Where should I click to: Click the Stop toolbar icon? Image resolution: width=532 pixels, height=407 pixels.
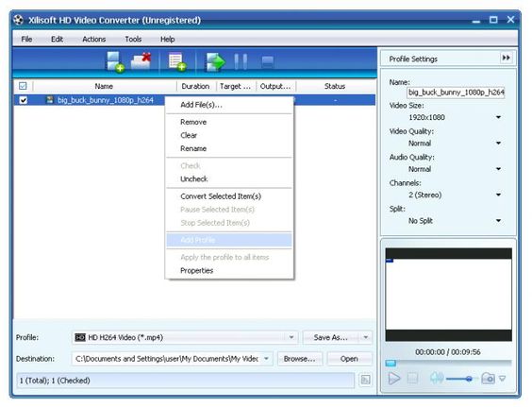pos(267,61)
